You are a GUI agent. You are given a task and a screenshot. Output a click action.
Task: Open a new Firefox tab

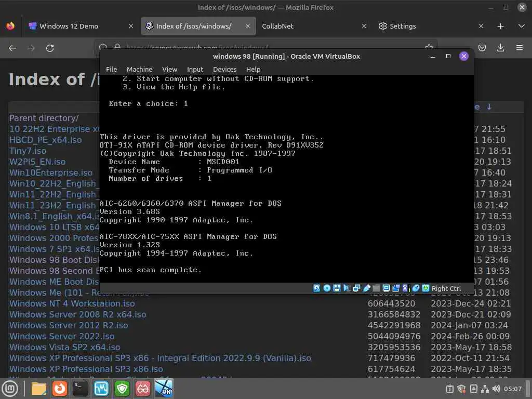coord(500,26)
